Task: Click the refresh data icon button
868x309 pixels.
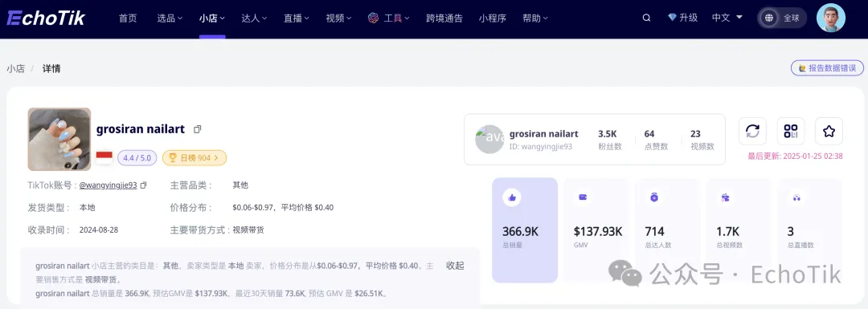Action: (x=752, y=131)
